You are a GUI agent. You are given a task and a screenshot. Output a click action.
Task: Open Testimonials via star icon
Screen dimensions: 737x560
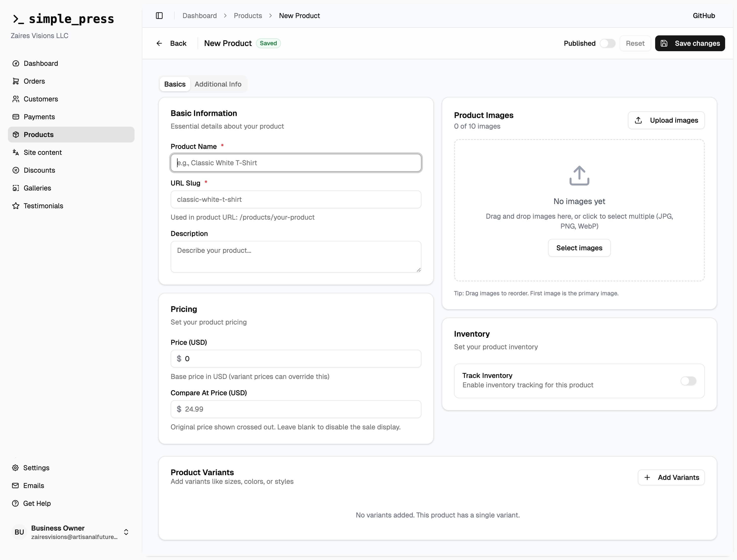(16, 206)
